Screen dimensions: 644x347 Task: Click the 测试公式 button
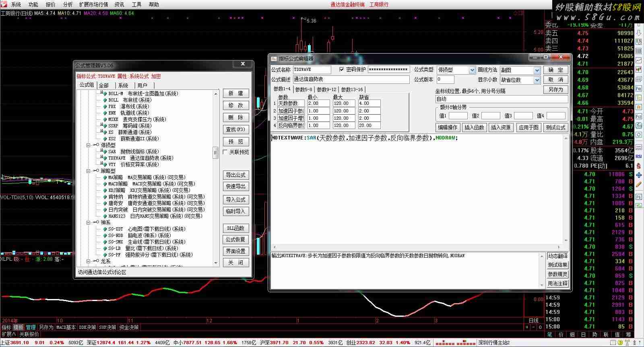555,127
